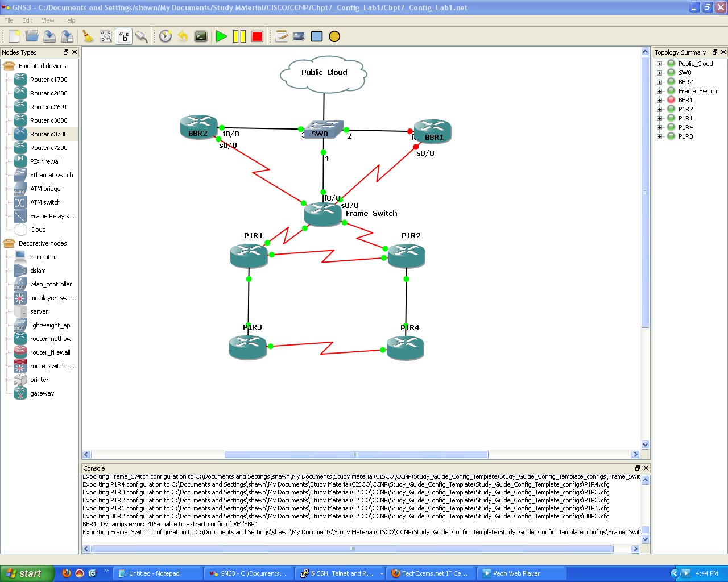Expand Frame_Switch in Topology Summary

click(x=659, y=91)
